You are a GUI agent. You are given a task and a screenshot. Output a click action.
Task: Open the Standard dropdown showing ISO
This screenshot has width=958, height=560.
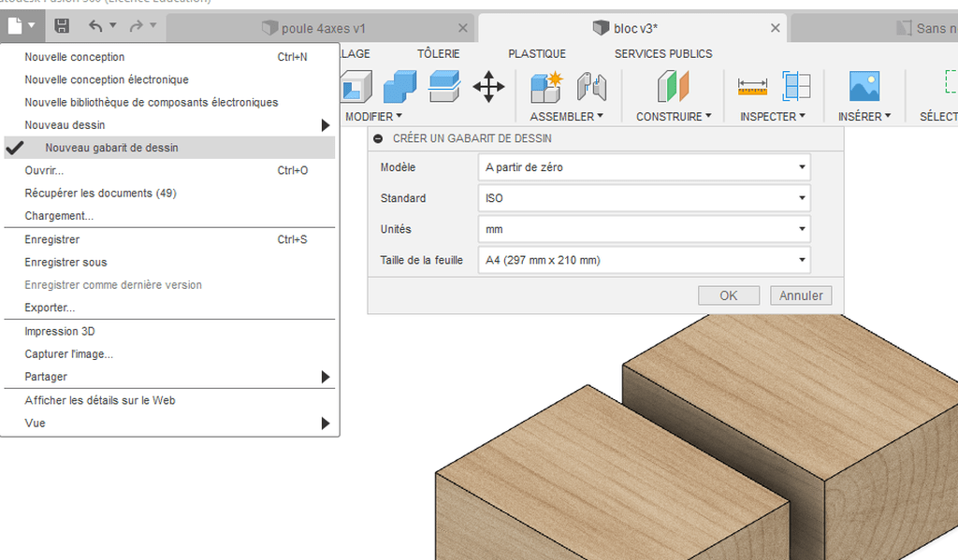644,198
